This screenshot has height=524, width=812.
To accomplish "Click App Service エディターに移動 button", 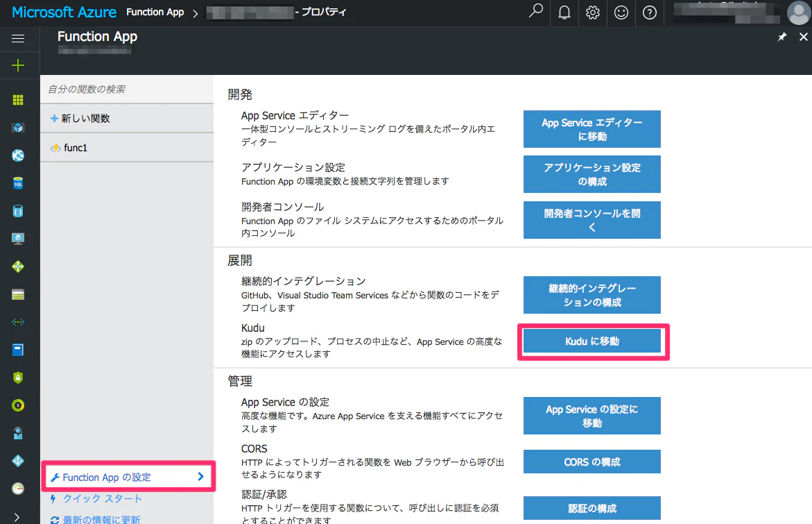I will tap(592, 129).
